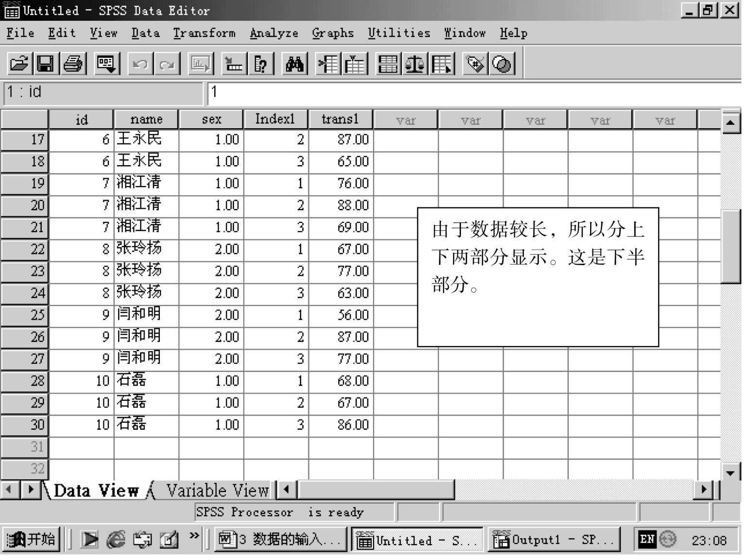Click the Open File toolbar icon
The image size is (746, 560).
(19, 64)
